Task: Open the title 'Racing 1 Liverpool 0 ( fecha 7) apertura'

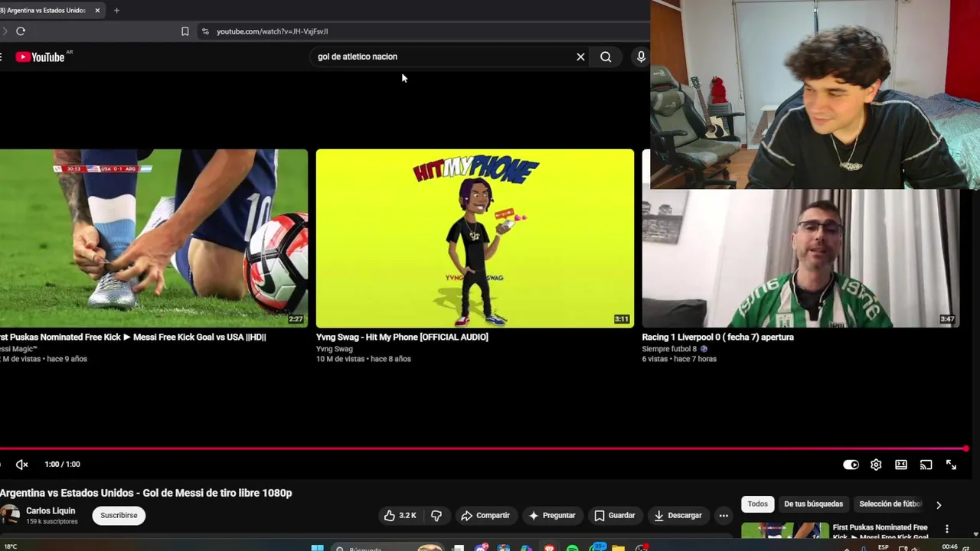Action: click(x=717, y=337)
